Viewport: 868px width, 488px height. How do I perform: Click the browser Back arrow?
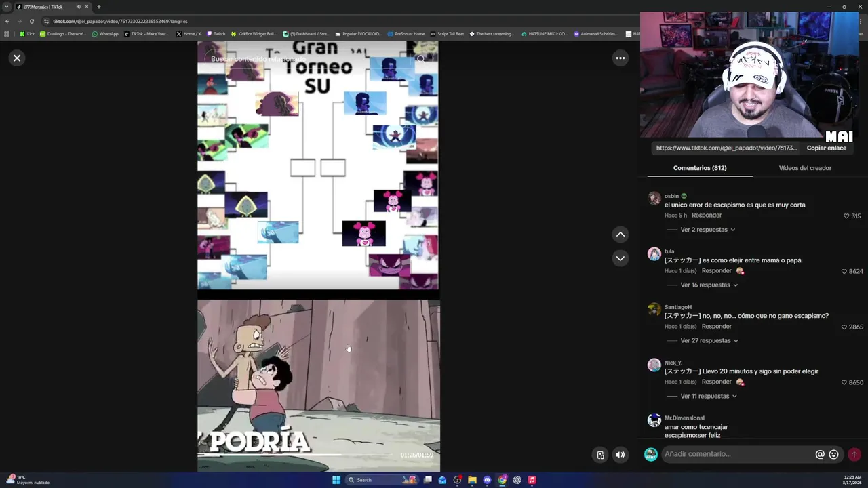tap(7, 21)
